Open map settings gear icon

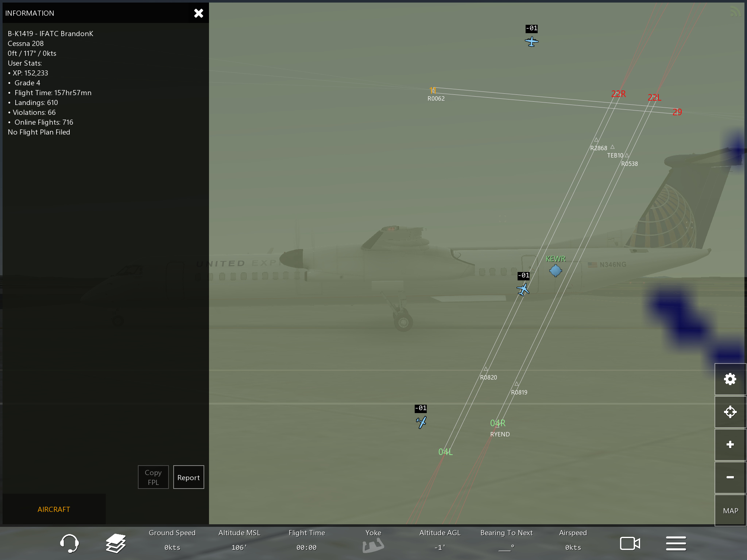coord(730,379)
